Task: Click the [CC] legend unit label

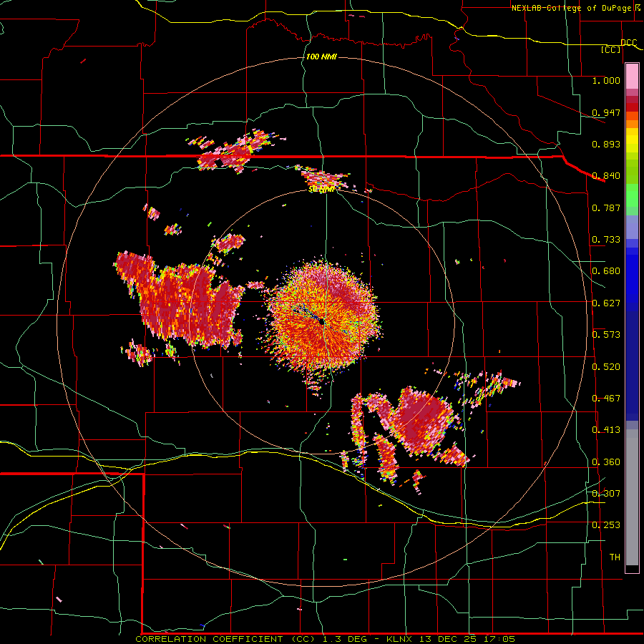Action: pos(611,49)
